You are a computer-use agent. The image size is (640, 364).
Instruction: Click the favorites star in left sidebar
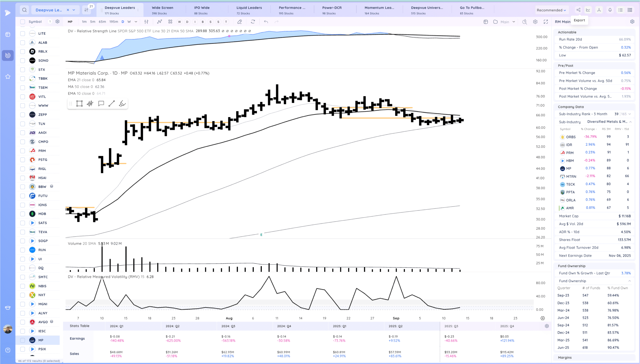[x=8, y=76]
